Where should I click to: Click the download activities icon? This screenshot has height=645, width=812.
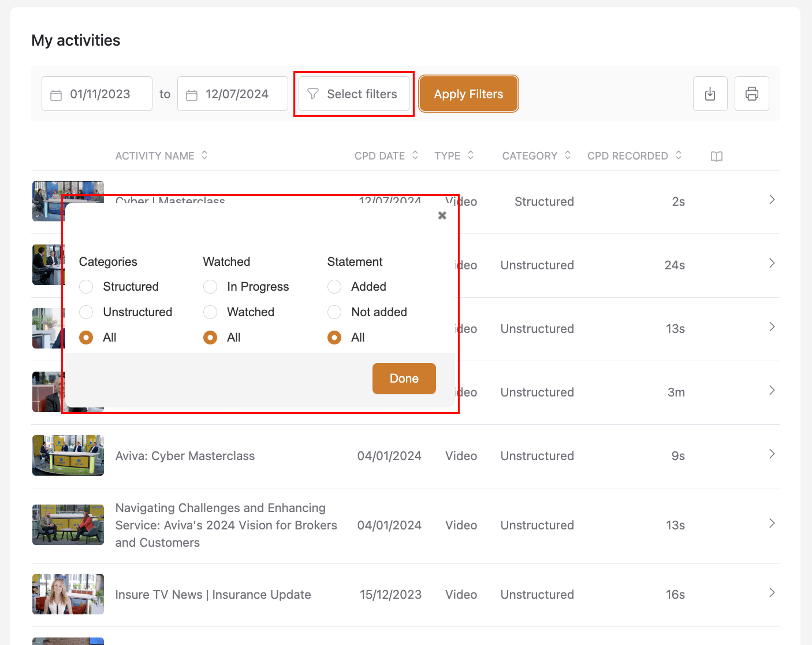710,94
